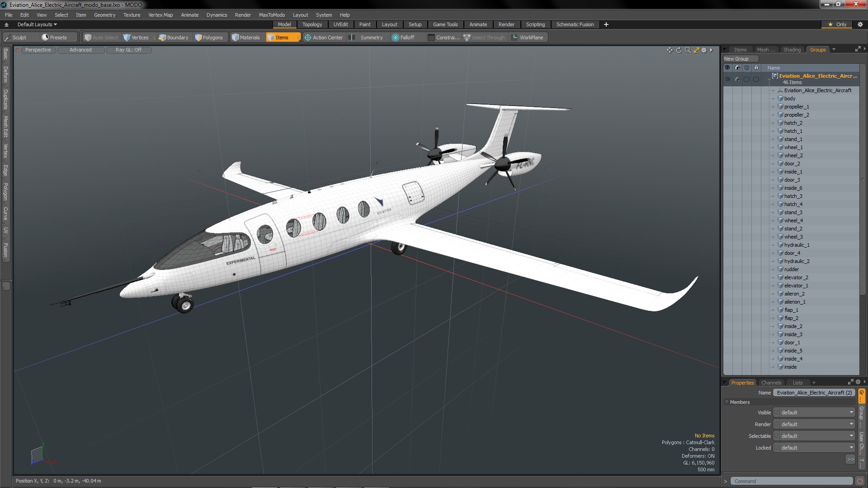The width and height of the screenshot is (868, 488).
Task: Open the Lists tab
Action: pos(797,383)
